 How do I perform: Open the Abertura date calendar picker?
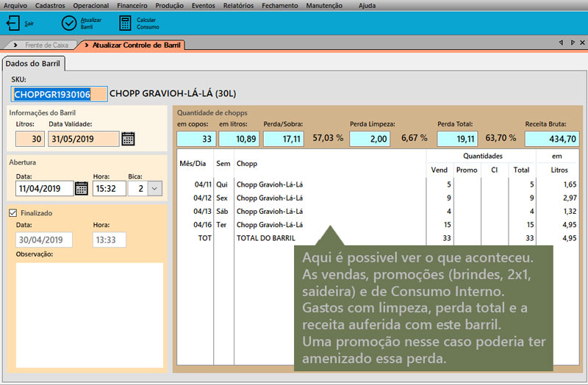point(82,188)
